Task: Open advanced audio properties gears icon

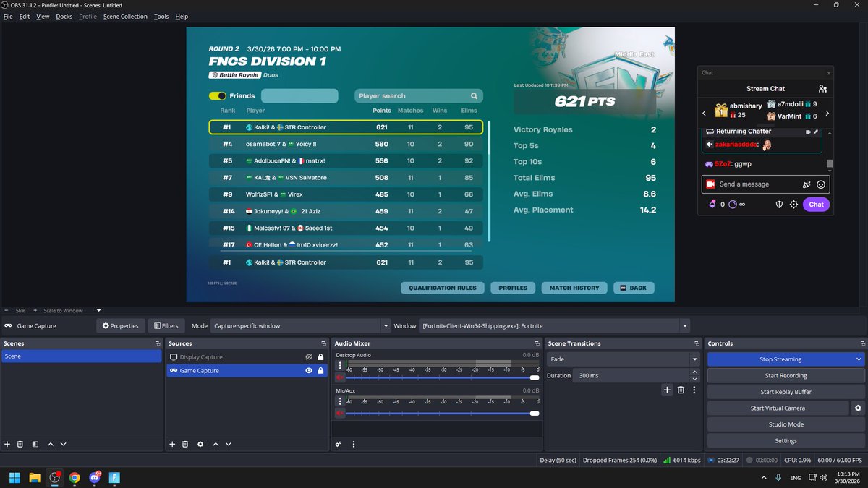Action: coord(339,444)
